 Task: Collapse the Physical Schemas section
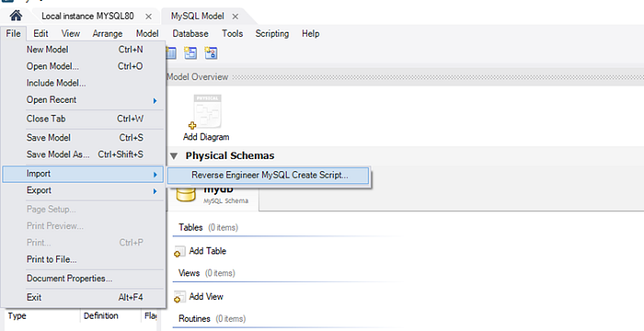174,156
